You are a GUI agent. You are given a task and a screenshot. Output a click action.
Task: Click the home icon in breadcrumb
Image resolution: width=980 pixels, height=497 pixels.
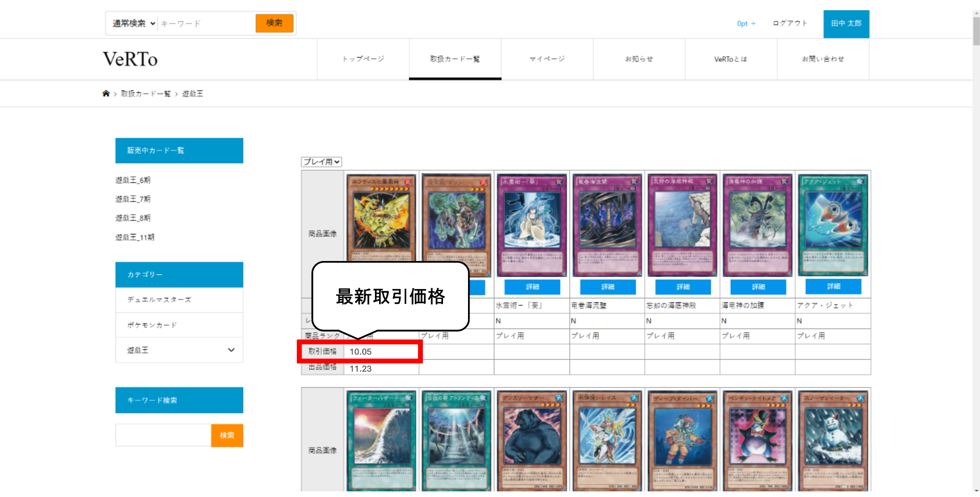pyautogui.click(x=106, y=93)
